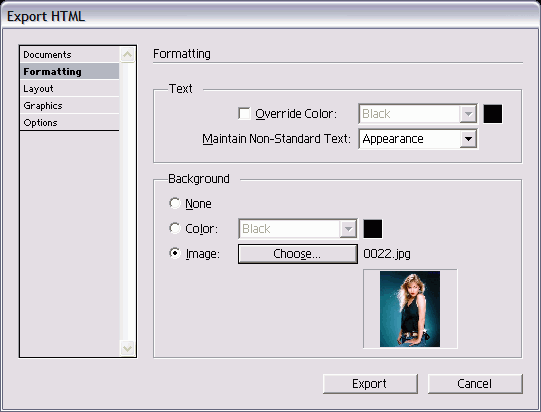The height and width of the screenshot is (412, 541).
Task: Click the background color black swatch
Action: [x=373, y=228]
